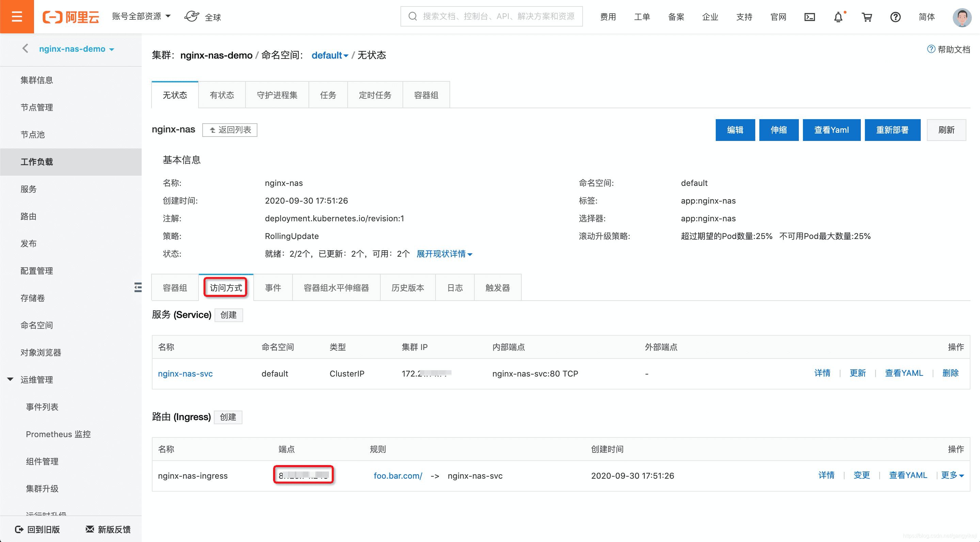Switch to the 无状态 tab
980x542 pixels.
pos(175,95)
